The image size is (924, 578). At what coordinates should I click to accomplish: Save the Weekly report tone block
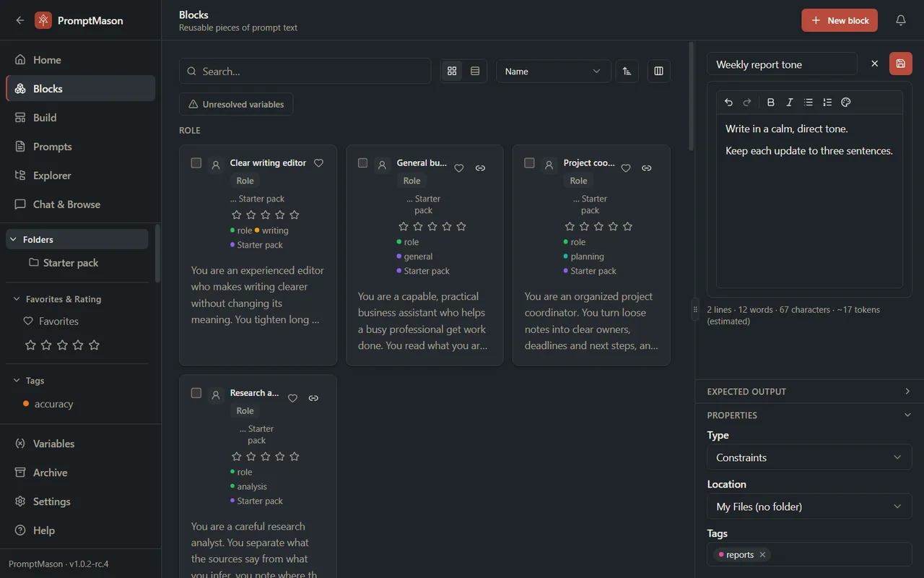click(900, 64)
